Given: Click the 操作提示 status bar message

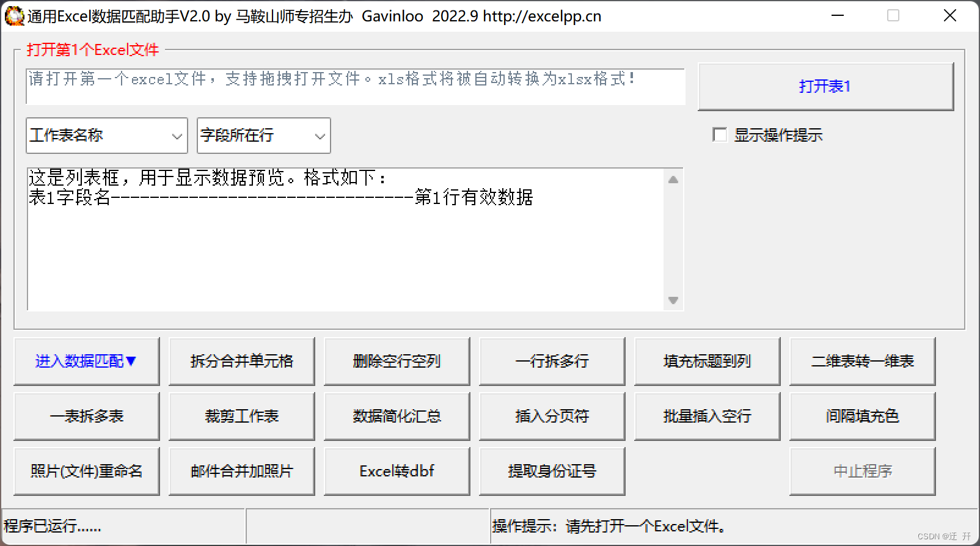Looking at the screenshot, I should coord(610,526).
